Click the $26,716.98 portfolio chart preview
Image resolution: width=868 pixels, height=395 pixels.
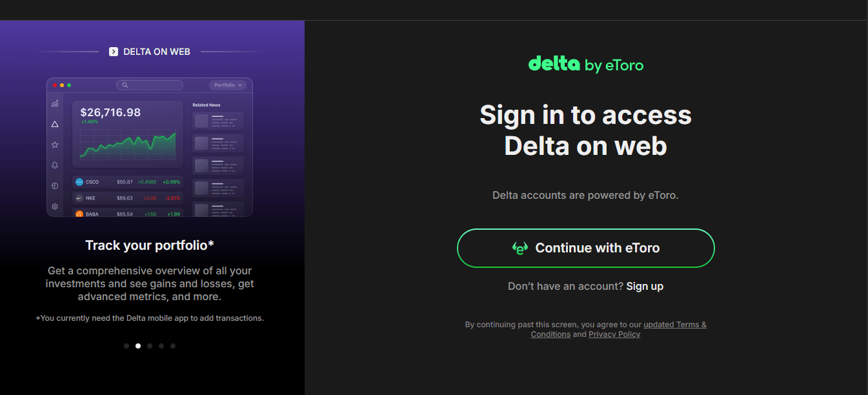pos(127,134)
